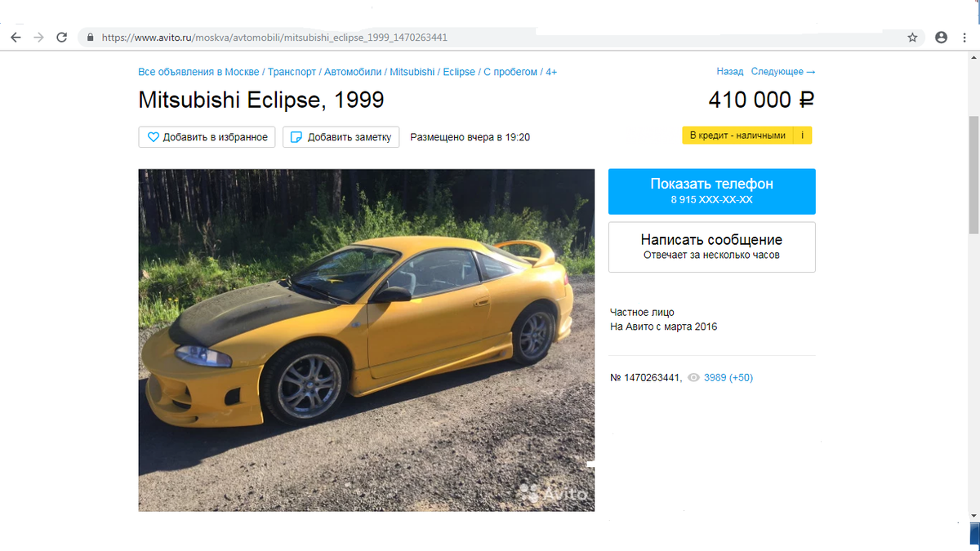Open Chrome three-dot menu
This screenshot has height=551, width=980.
[965, 38]
